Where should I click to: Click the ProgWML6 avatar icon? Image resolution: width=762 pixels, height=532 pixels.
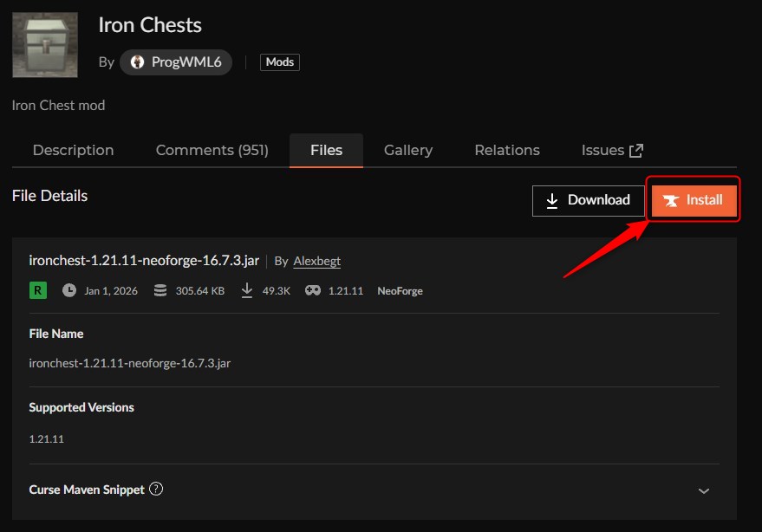pyautogui.click(x=138, y=62)
